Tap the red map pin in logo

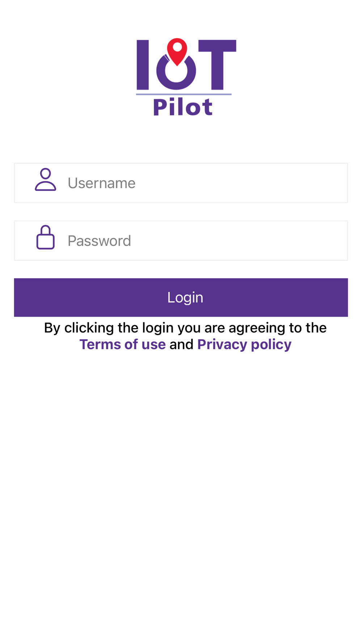(x=177, y=52)
